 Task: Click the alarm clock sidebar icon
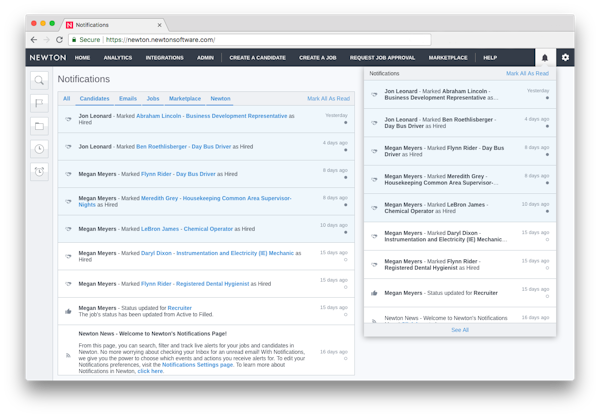pos(39,171)
